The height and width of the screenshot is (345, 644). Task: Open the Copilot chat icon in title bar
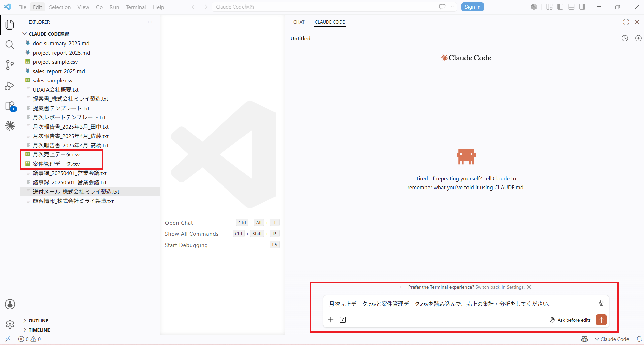[x=442, y=7]
